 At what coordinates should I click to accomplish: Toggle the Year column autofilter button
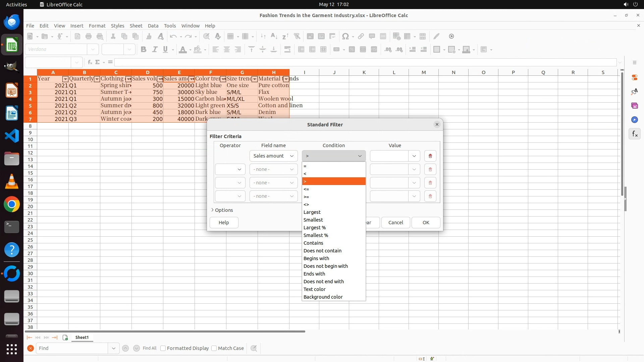[x=65, y=79]
